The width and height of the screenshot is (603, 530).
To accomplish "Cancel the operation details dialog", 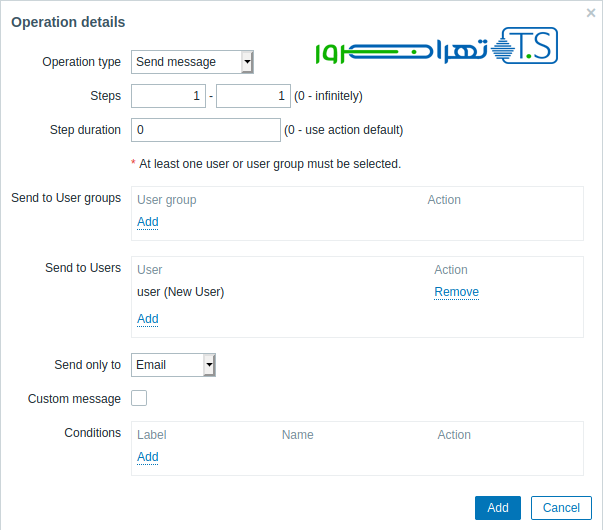I will 561,508.
